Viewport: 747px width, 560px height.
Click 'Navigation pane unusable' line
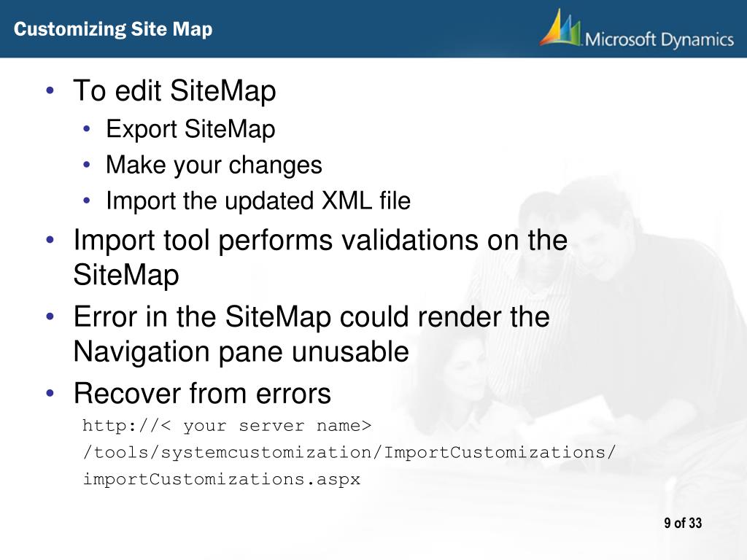241,351
